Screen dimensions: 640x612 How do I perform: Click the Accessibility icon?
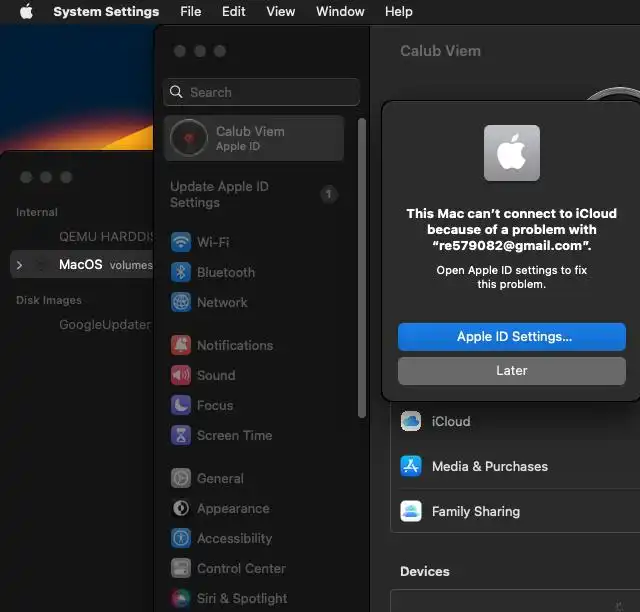pos(181,539)
